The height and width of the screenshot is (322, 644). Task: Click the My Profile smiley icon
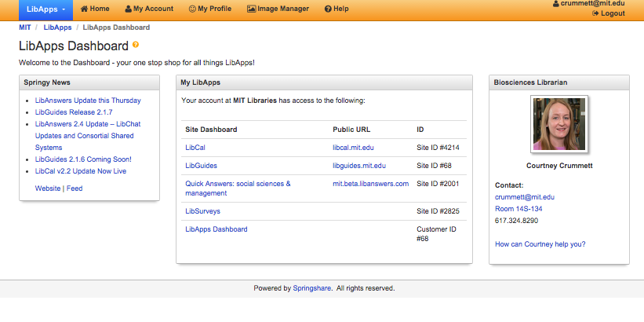tap(192, 9)
